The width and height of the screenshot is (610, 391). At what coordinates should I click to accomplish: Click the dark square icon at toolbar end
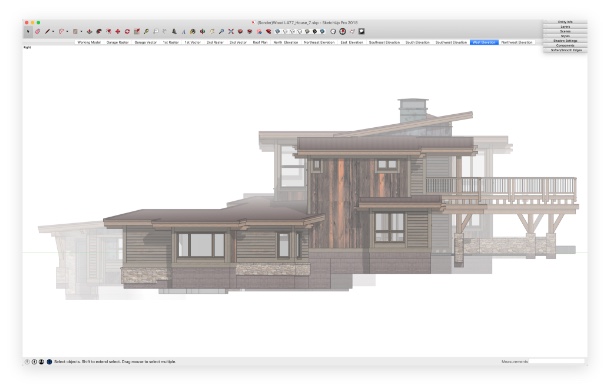point(361,32)
